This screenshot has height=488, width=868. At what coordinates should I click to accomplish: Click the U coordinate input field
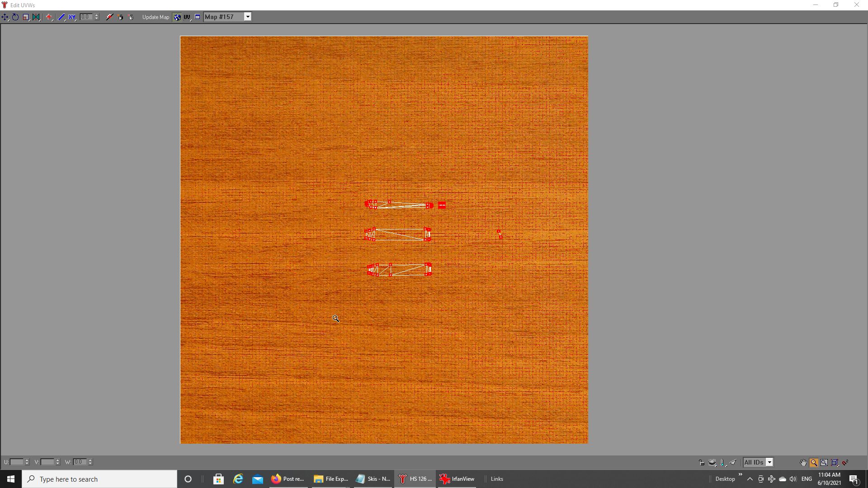(17, 462)
